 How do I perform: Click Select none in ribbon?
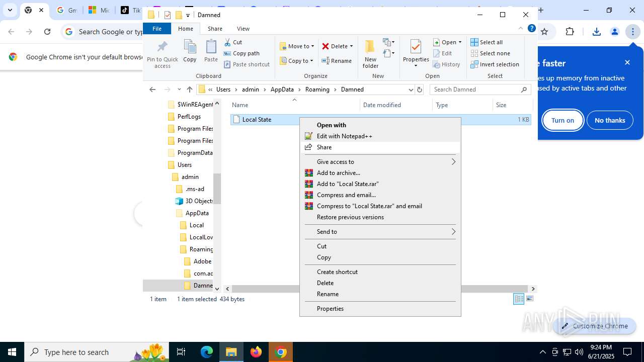pyautogui.click(x=490, y=53)
